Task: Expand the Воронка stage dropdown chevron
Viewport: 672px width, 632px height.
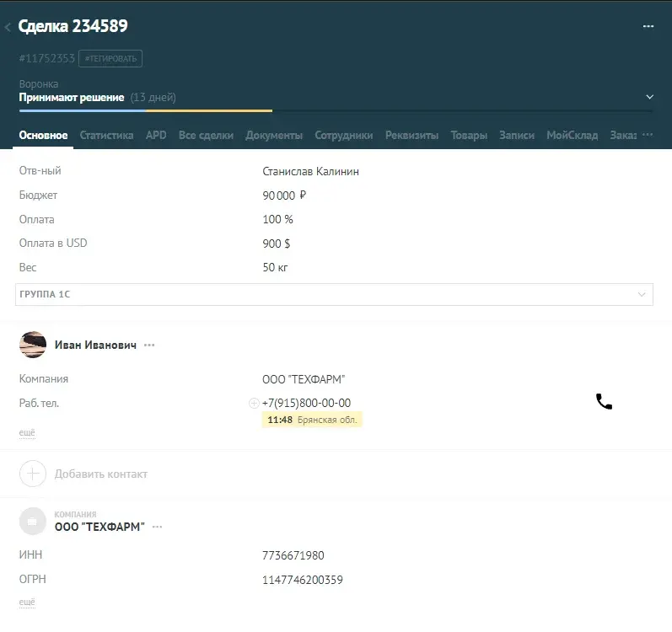Action: (650, 97)
